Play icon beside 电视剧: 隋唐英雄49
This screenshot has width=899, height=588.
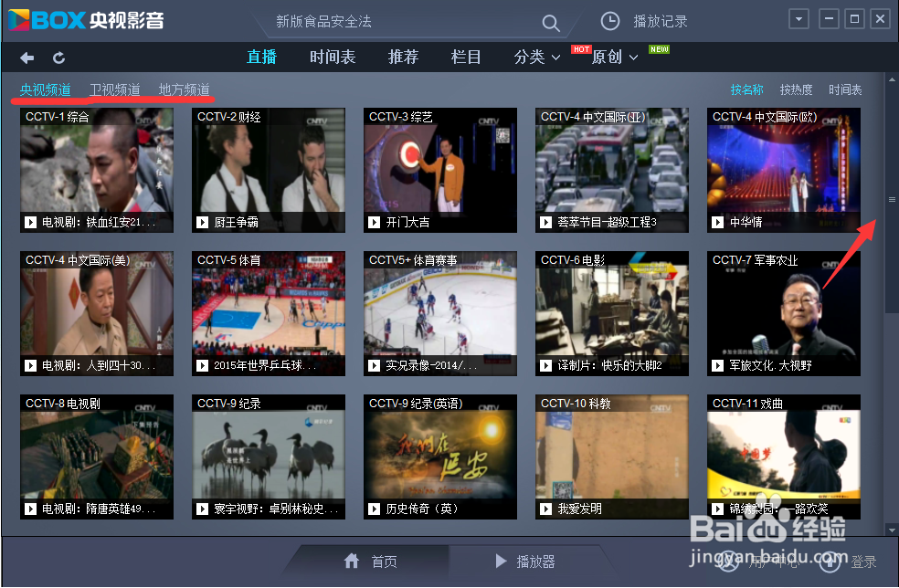(x=30, y=509)
